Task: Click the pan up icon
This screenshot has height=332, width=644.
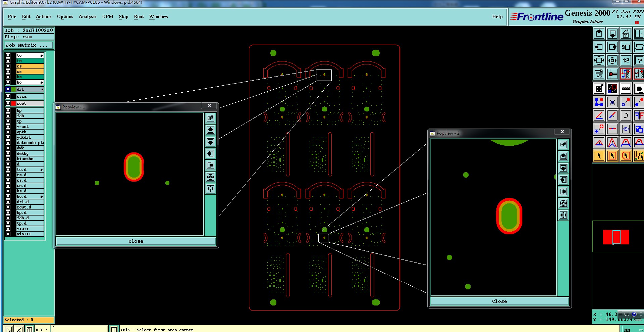Action: [x=599, y=34]
